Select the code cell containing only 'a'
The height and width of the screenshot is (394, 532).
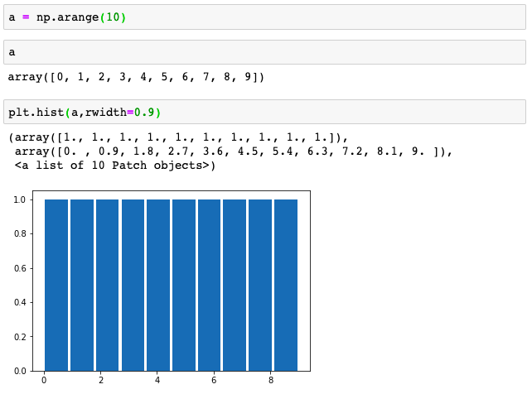(x=264, y=52)
